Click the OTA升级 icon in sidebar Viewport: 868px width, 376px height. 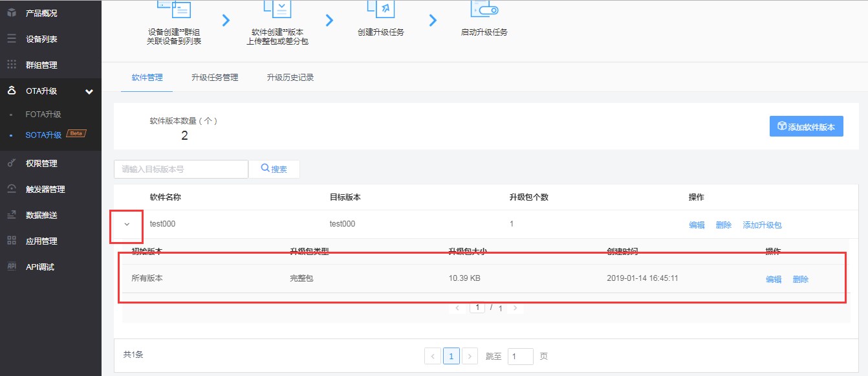(12, 91)
